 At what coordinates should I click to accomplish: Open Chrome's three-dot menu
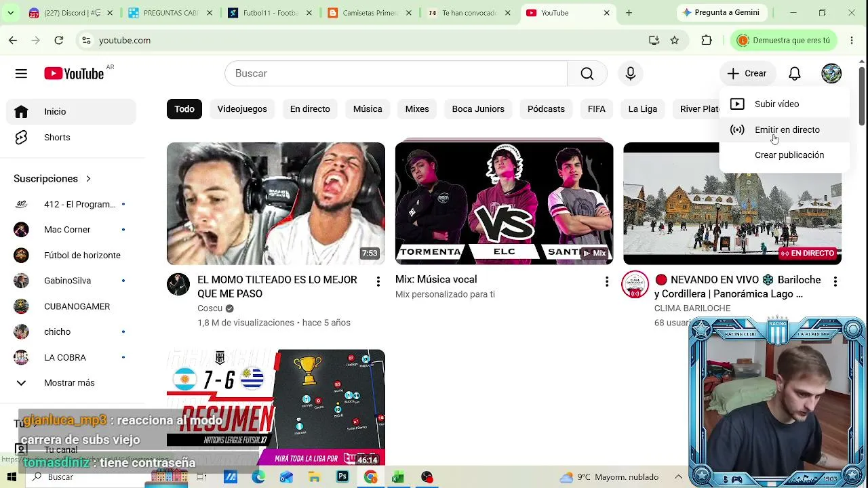pos(852,40)
